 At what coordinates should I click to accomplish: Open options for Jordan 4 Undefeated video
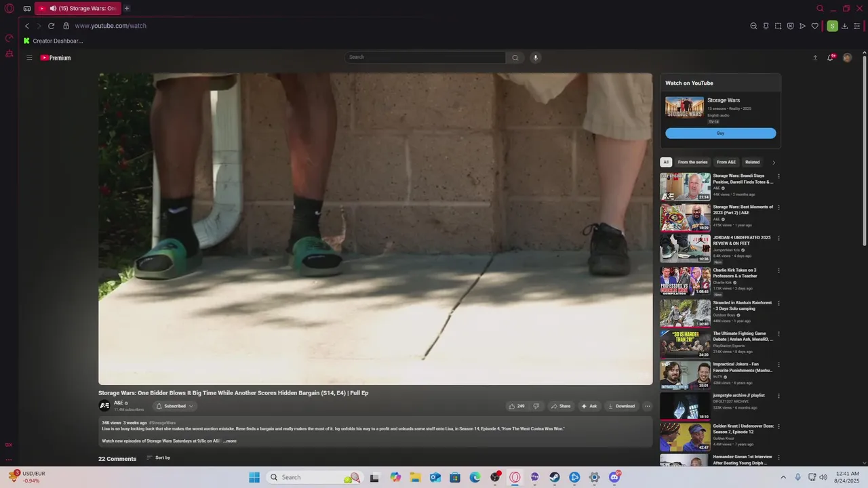coord(778,238)
